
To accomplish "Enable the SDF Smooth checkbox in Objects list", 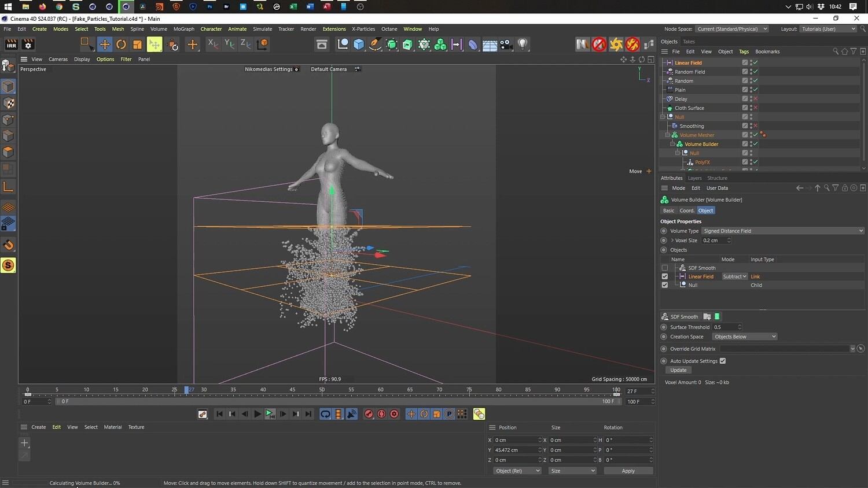I will (664, 268).
